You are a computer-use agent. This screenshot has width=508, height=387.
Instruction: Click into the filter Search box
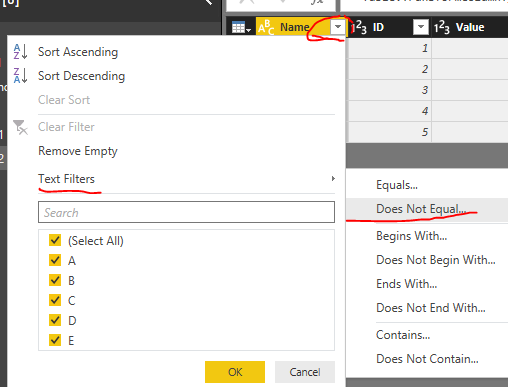[186, 212]
